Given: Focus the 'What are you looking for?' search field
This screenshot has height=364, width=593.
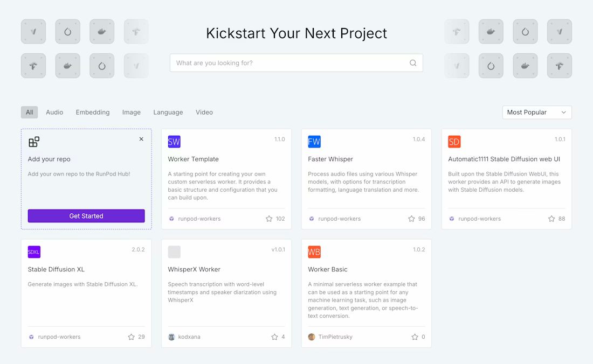Looking at the screenshot, I should pyautogui.click(x=296, y=62).
